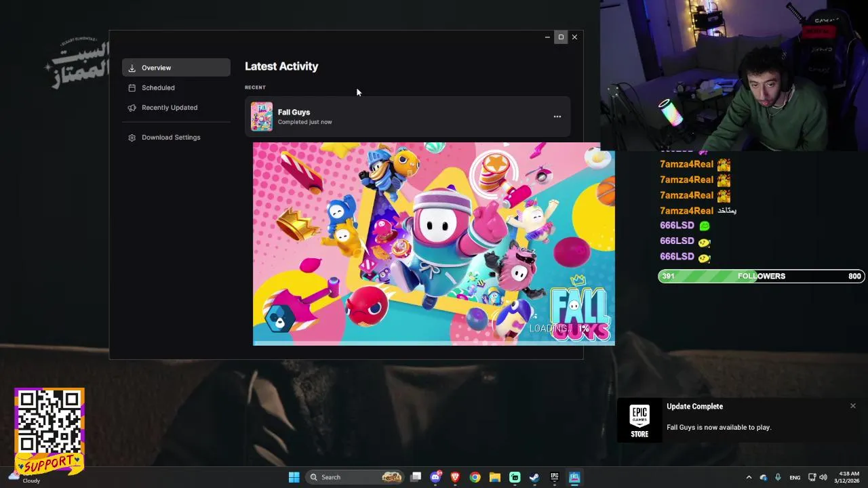Open Download Settings
This screenshot has height=488, width=868.
pos(176,137)
